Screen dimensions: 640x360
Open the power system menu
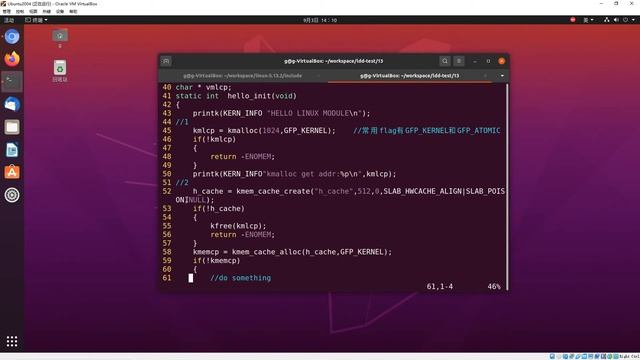pos(628,20)
